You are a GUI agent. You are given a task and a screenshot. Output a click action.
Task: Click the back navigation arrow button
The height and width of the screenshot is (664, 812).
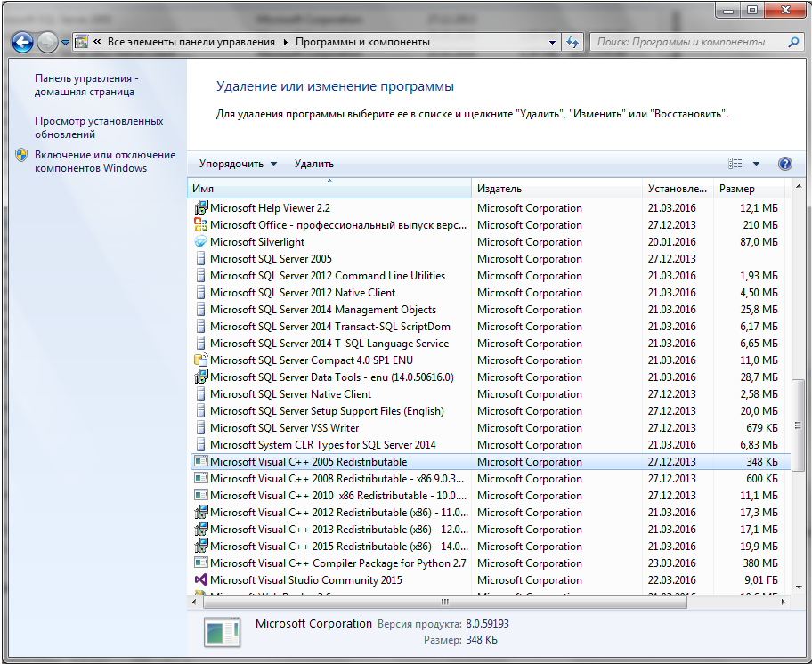[x=22, y=42]
